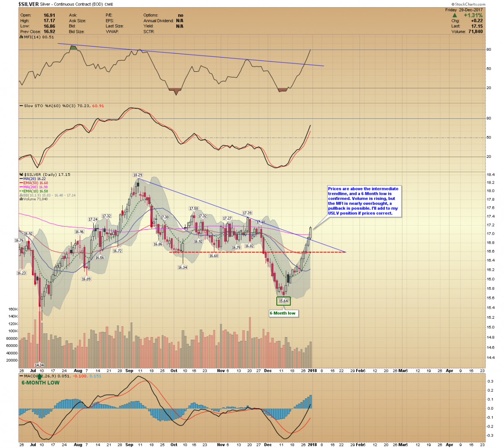504x448 pixels.
Task: Click the MFI(14) indicator legend icon
Action: (22, 37)
